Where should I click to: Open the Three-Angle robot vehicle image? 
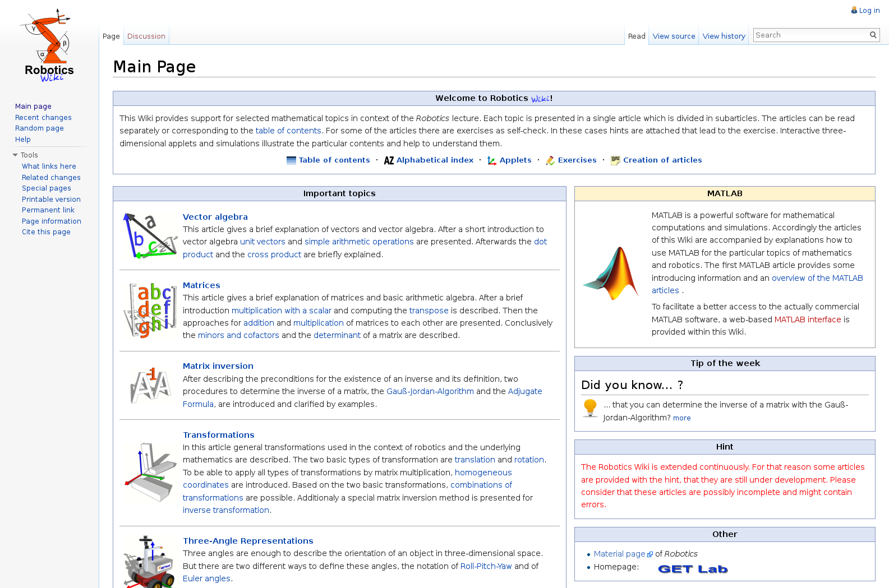[149, 561]
